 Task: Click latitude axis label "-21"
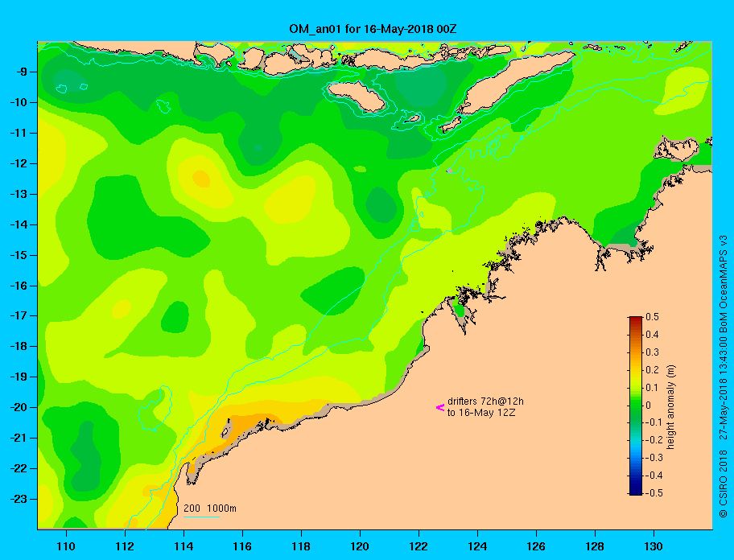(x=19, y=438)
